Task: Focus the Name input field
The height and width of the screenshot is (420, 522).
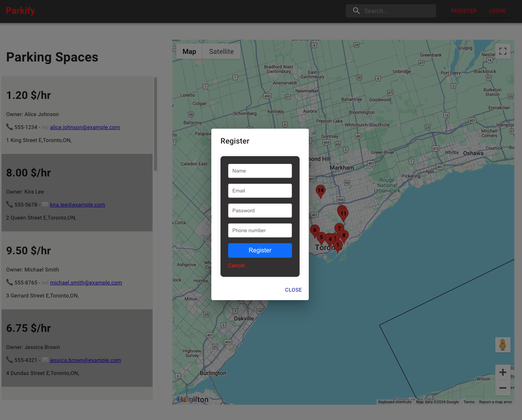Action: [x=260, y=171]
